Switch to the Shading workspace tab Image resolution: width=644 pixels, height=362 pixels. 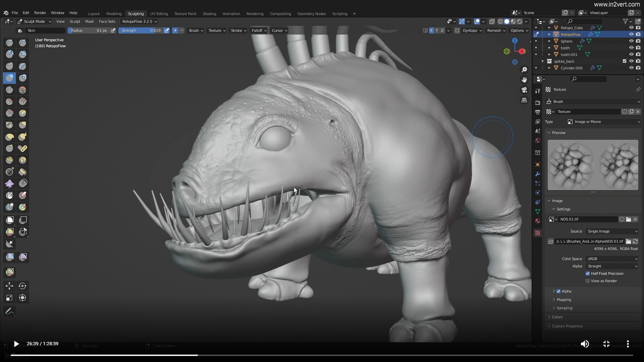pyautogui.click(x=210, y=14)
